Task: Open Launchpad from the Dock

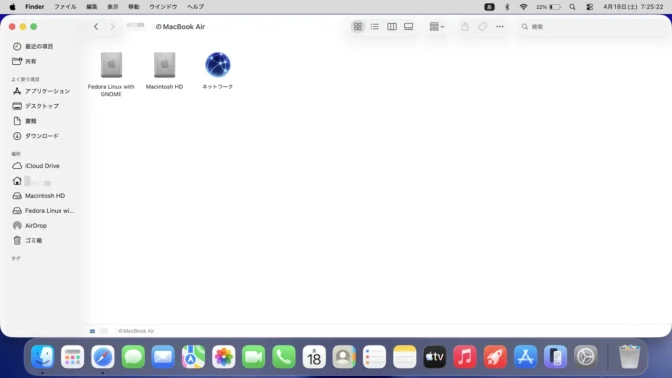Action: pos(72,357)
